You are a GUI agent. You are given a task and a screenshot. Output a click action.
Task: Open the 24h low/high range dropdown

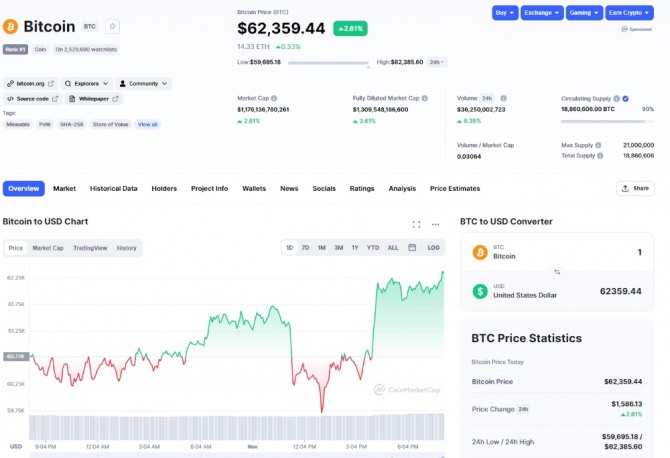pos(437,62)
